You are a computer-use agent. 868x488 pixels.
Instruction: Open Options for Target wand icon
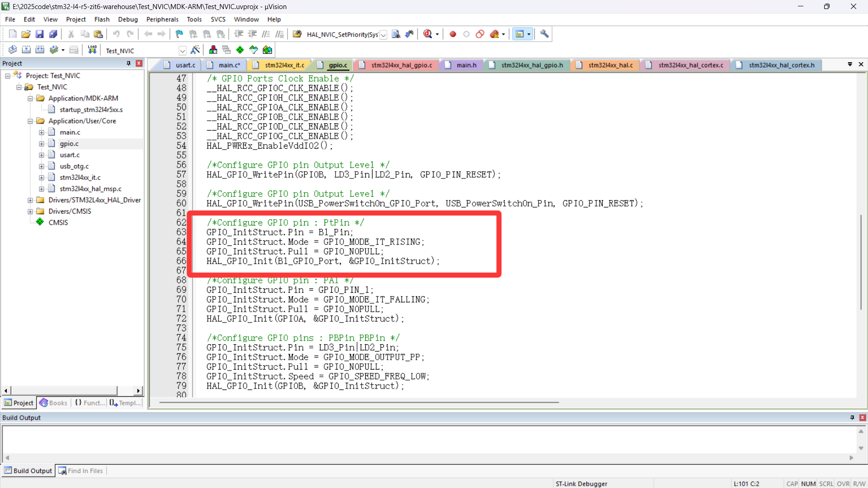pos(195,50)
